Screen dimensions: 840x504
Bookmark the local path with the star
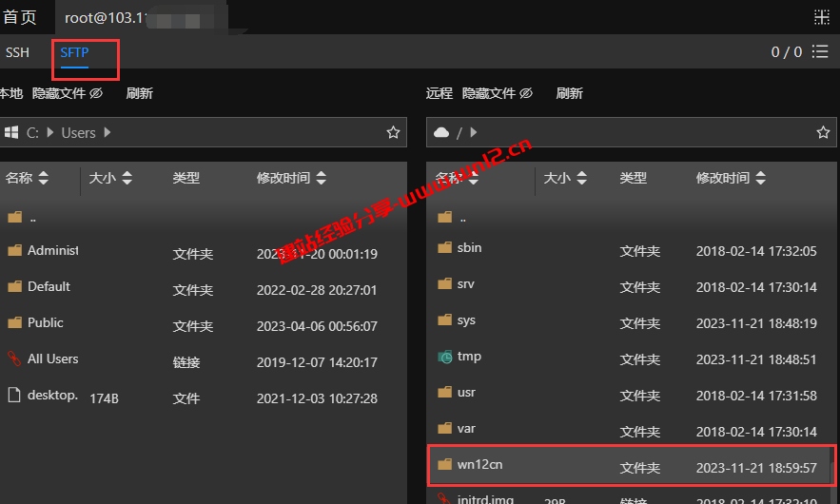pos(393,132)
